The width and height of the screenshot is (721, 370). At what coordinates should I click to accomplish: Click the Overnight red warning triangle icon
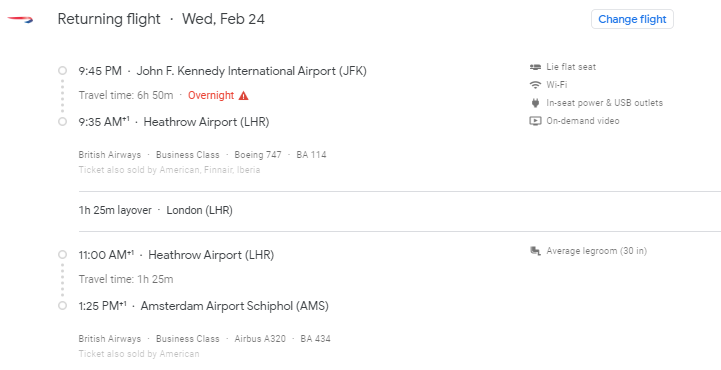point(244,96)
